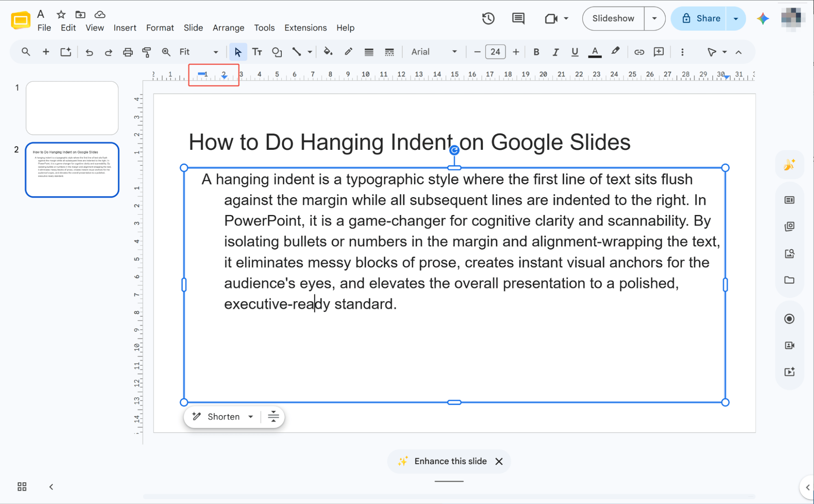Move presentation using folder icon
This screenshot has width=814, height=504.
80,15
